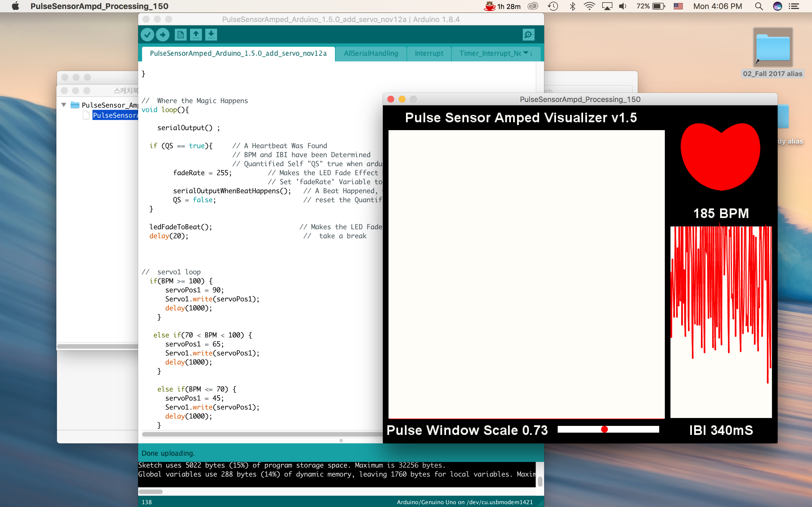Click the Arduino horizontal code scrollbar
This screenshot has height=507, width=812.
262,434
